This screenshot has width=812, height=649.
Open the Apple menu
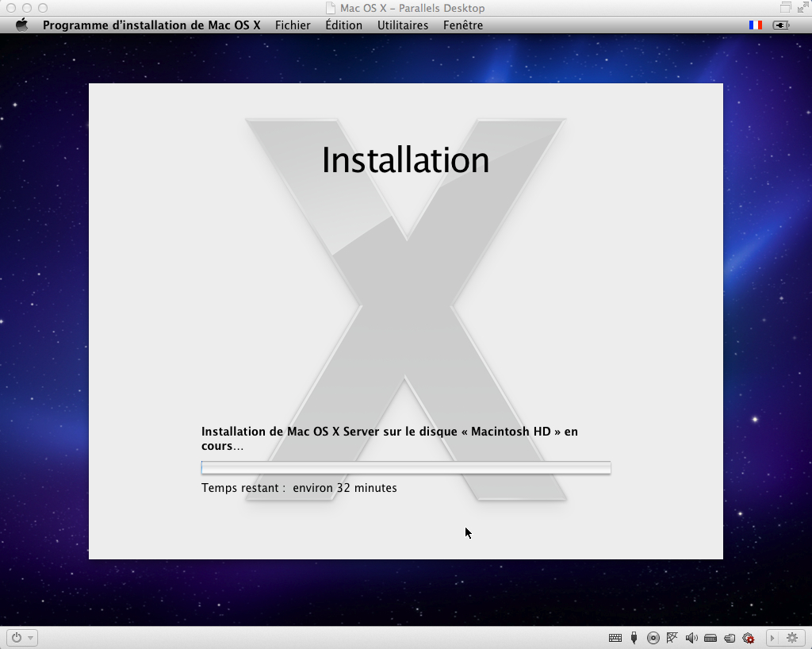(21, 25)
